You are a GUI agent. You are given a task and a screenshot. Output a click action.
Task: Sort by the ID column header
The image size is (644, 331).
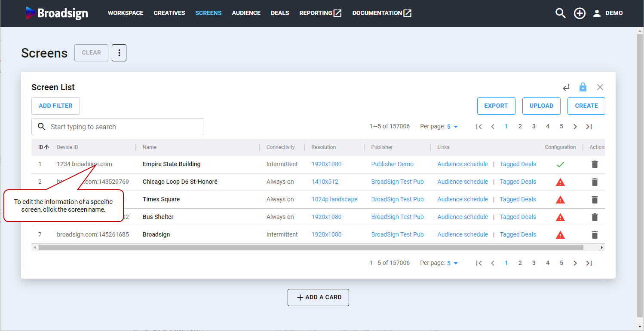pyautogui.click(x=43, y=147)
